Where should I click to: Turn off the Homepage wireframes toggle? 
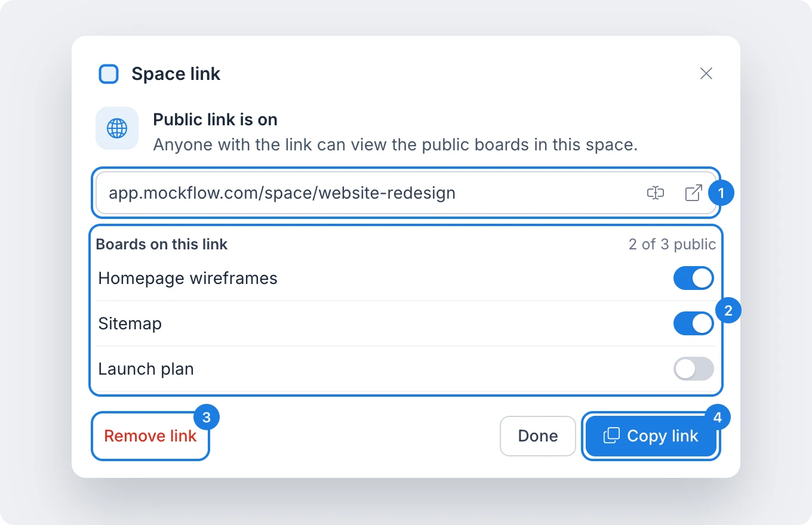pos(694,279)
